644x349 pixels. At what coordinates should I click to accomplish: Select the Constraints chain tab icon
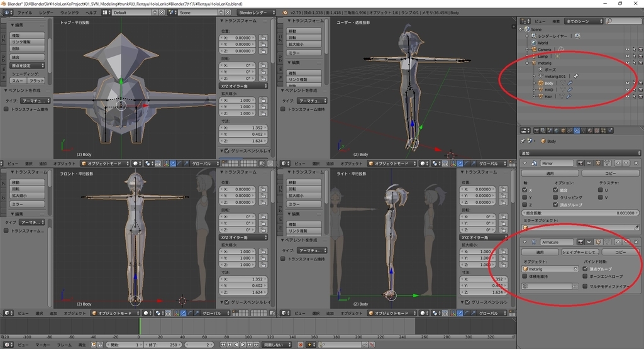tap(570, 131)
